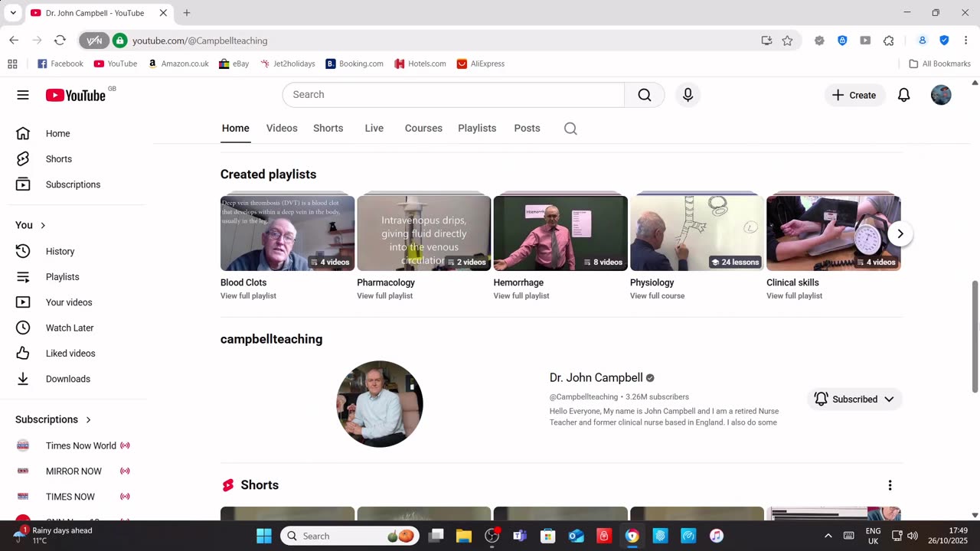Click the Create button
Viewport: 980px width, 551px height.
854,95
